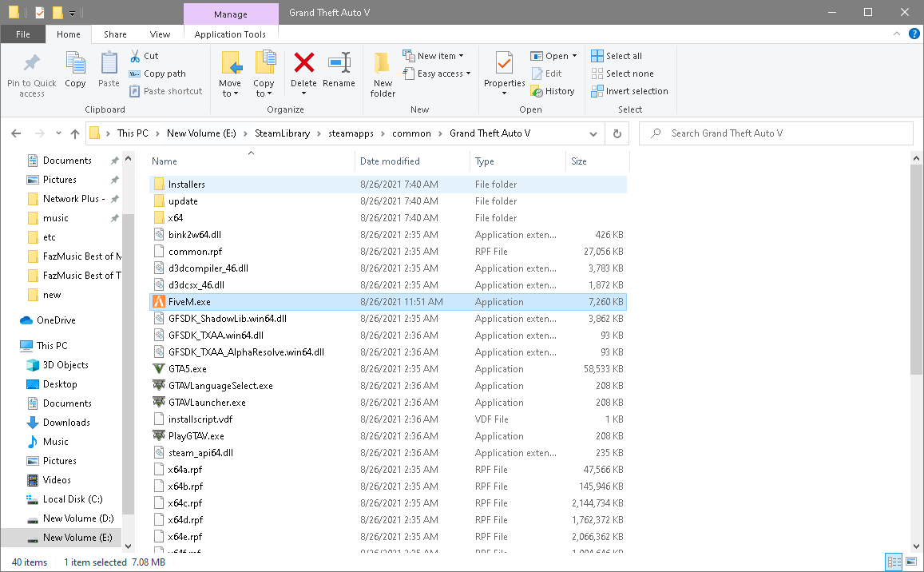Open the Help question mark icon
Image resolution: width=924 pixels, height=572 pixels.
click(914, 34)
